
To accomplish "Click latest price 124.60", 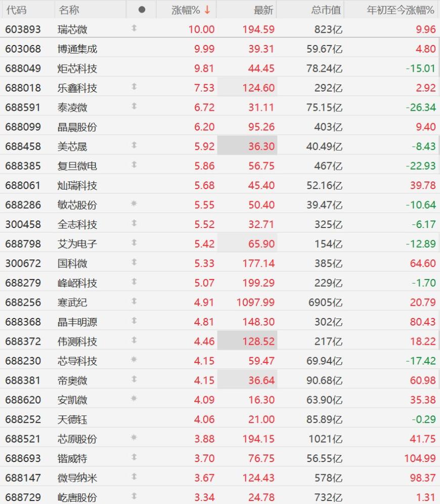I will point(258,88).
